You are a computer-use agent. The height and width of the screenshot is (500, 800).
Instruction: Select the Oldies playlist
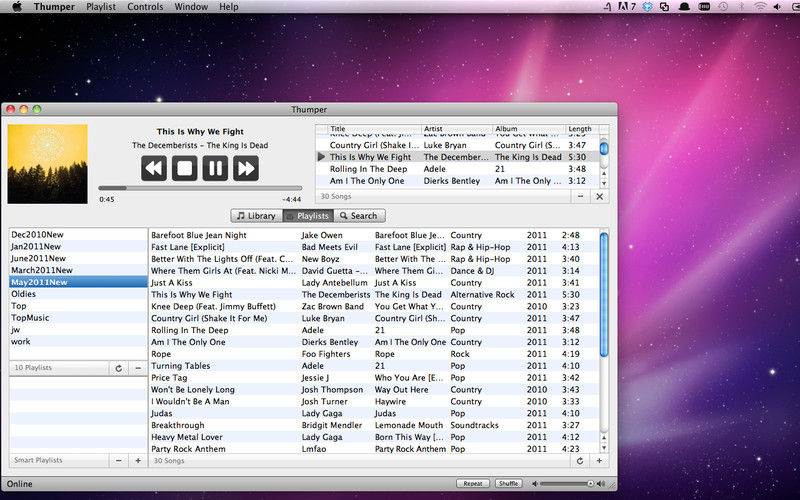pos(78,294)
